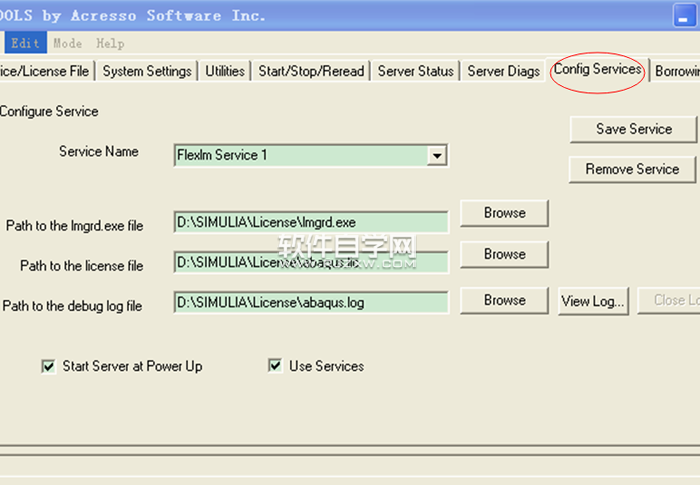
Task: Expand the Service Name dropdown arrow
Action: tap(436, 156)
